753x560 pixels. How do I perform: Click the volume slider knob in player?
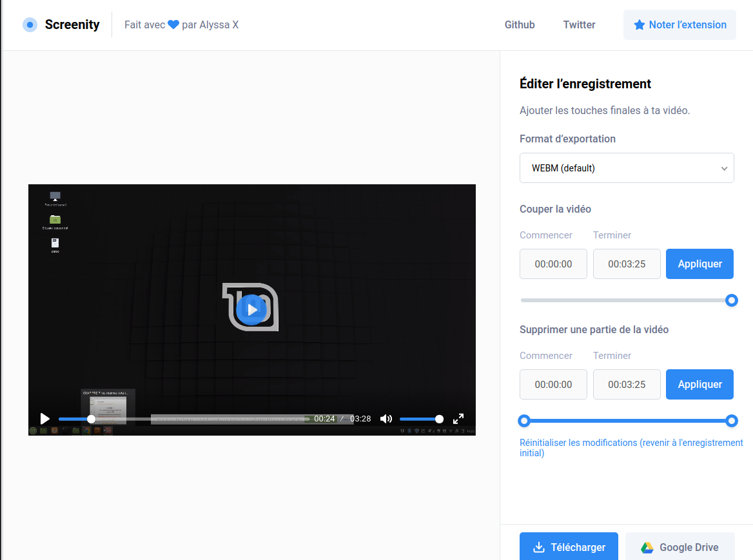(x=439, y=419)
